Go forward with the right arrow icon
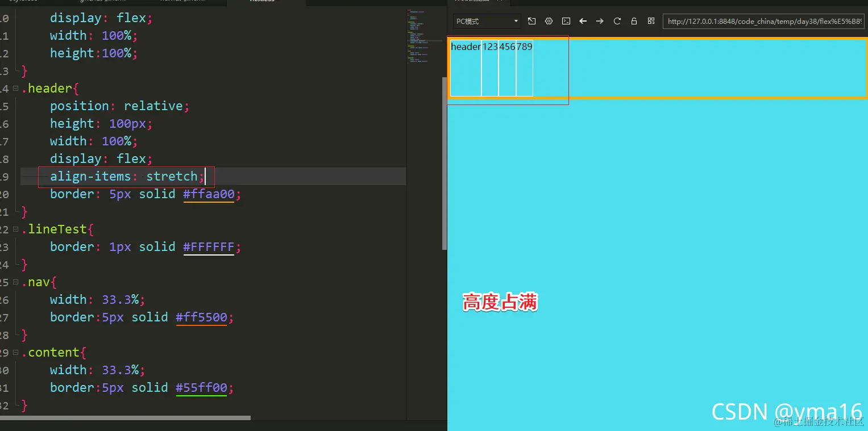 point(600,21)
